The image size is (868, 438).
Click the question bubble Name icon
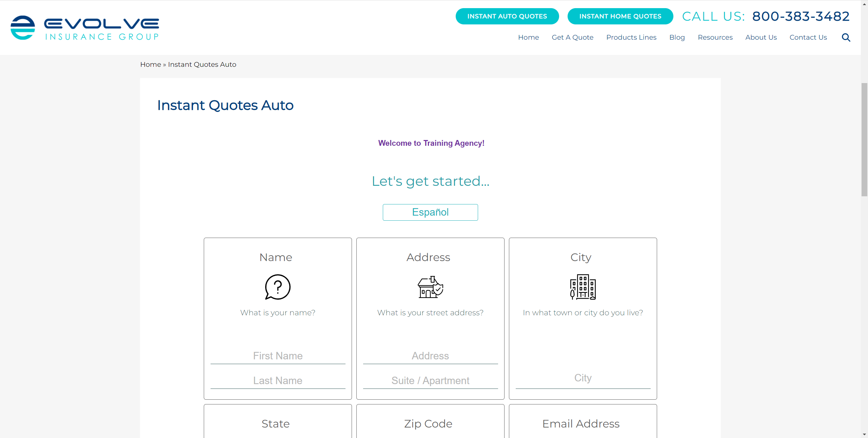pos(278,287)
